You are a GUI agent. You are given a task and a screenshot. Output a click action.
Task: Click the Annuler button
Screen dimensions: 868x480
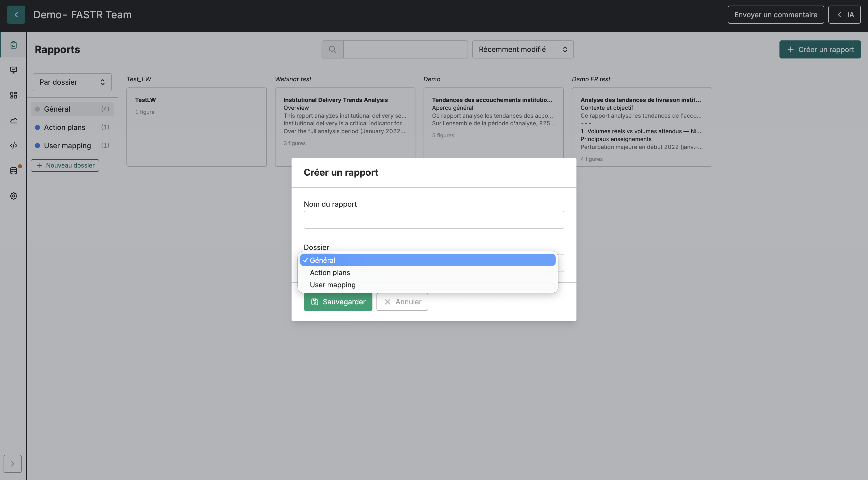[x=402, y=302]
